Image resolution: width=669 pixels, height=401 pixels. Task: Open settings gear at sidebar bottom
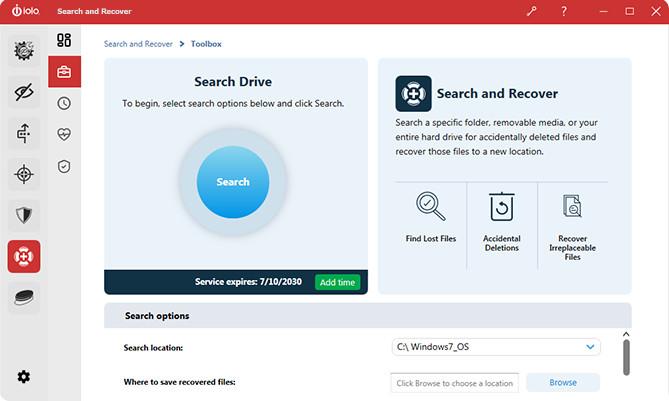[x=23, y=377]
